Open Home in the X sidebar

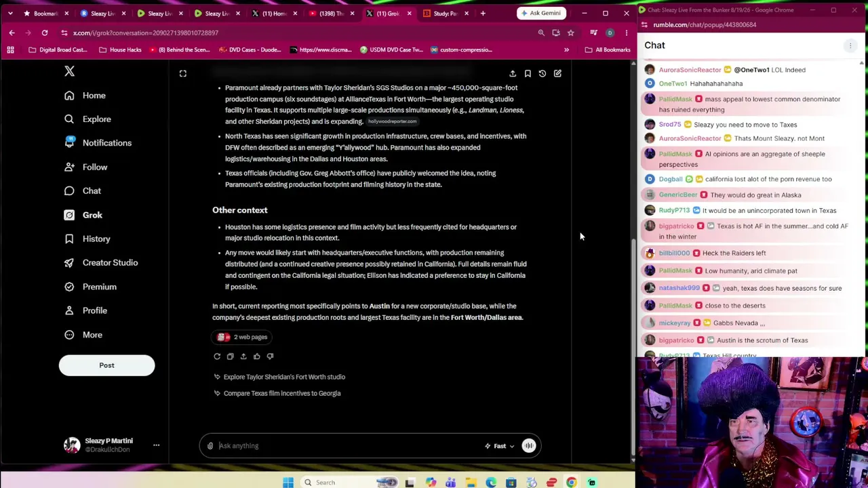click(85, 96)
